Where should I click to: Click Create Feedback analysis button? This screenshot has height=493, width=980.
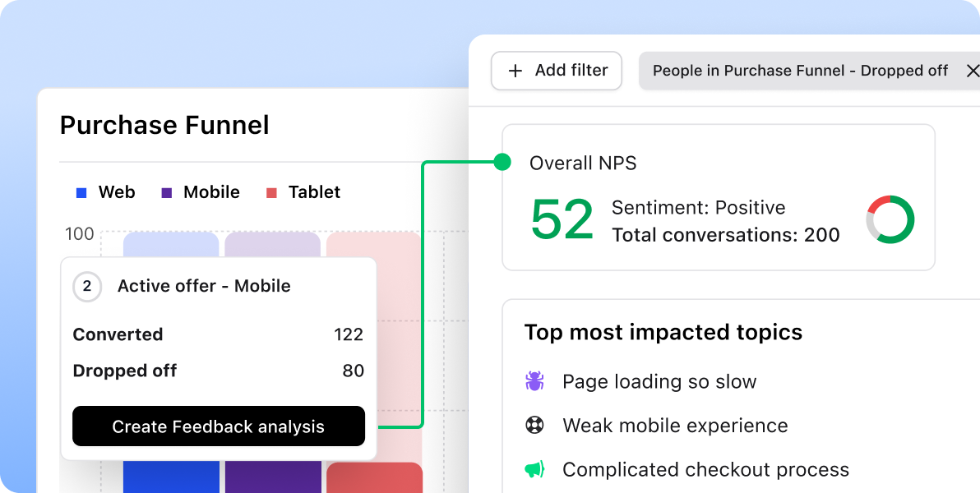pos(218,426)
